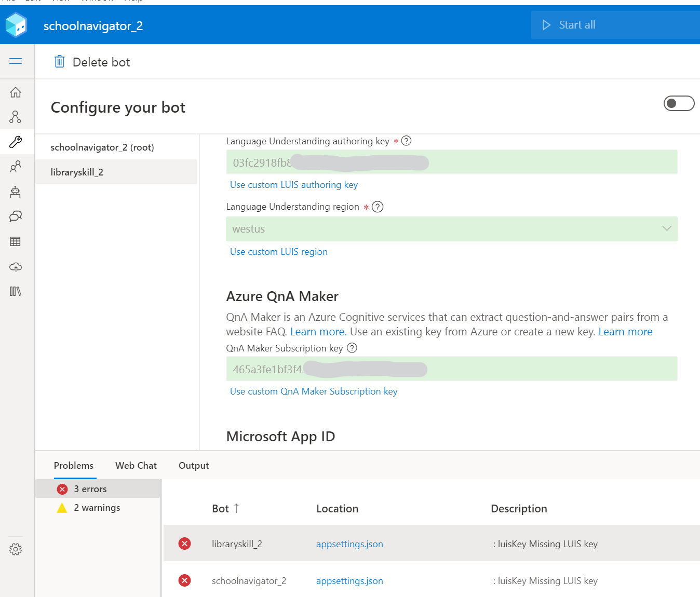Toggle the advanced settings switch
This screenshot has height=597, width=700.
pos(679,103)
